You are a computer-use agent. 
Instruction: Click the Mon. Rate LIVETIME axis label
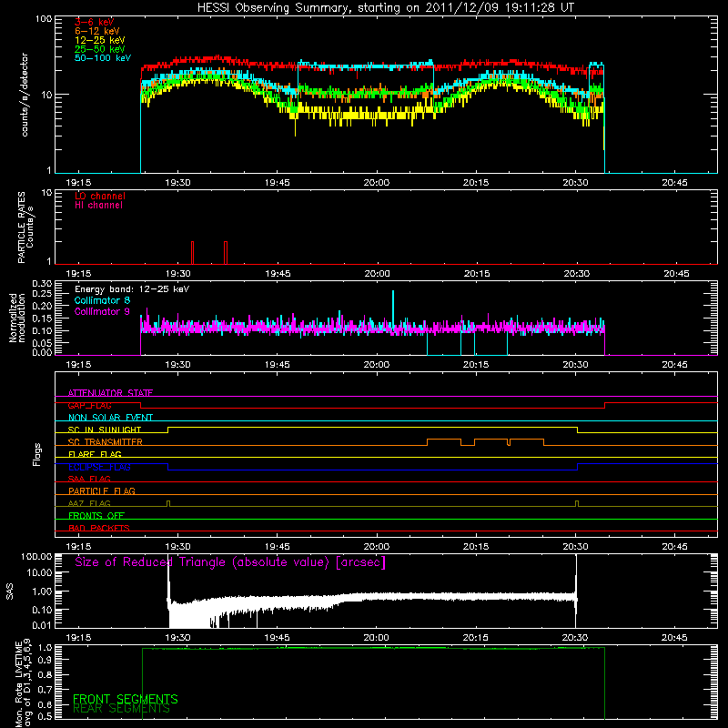24,683
